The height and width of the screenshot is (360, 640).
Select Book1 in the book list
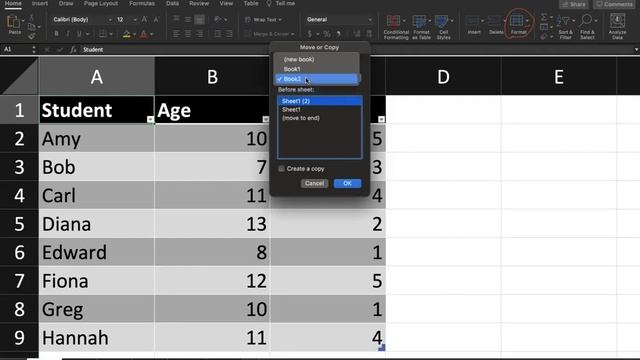317,69
